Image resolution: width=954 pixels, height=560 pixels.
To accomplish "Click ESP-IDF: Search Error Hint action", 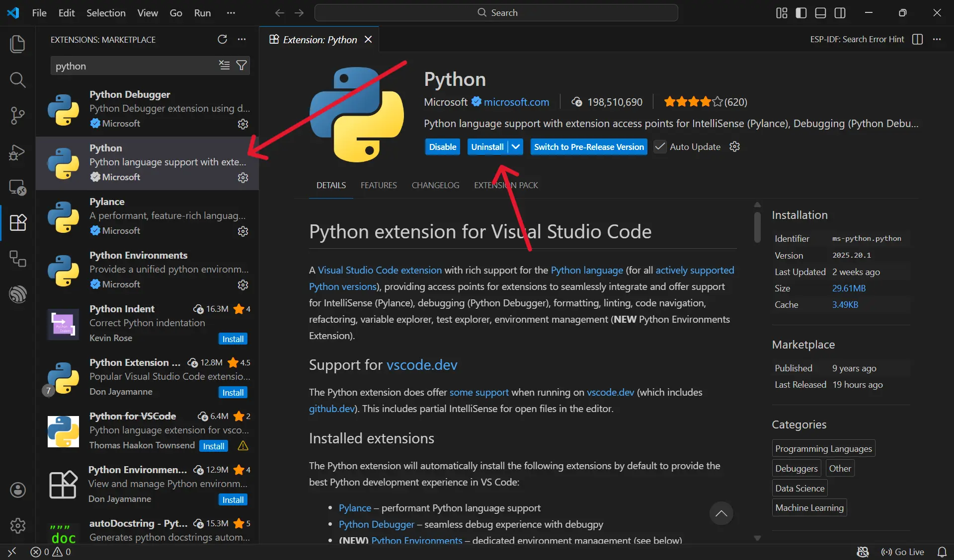I will [x=857, y=39].
